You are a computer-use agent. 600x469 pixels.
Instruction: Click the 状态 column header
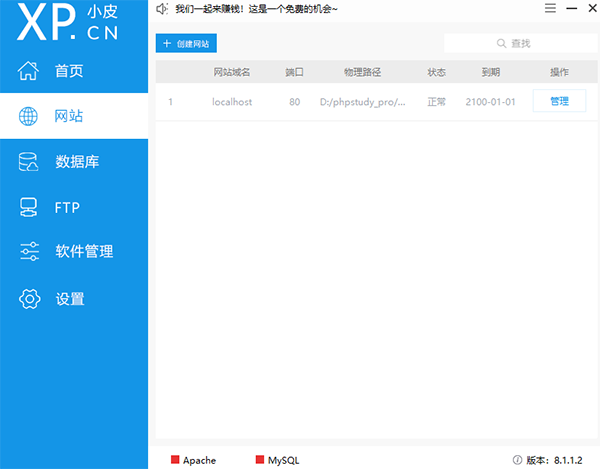pos(436,72)
